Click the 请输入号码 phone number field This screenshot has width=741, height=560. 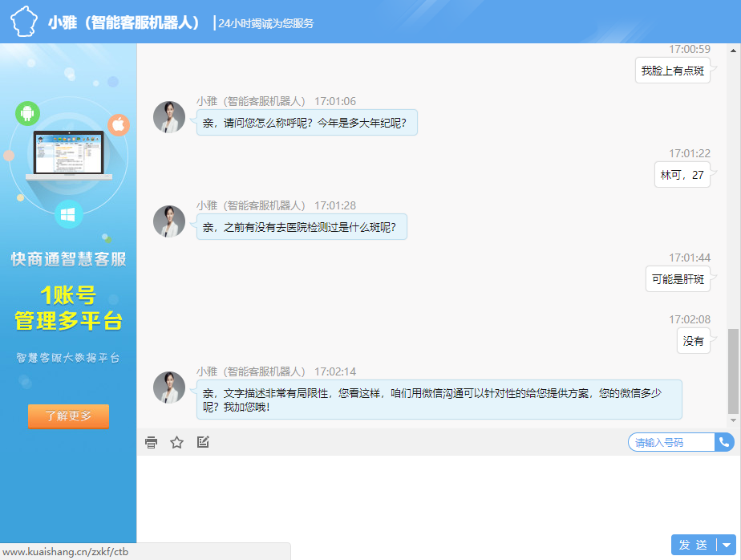674,442
